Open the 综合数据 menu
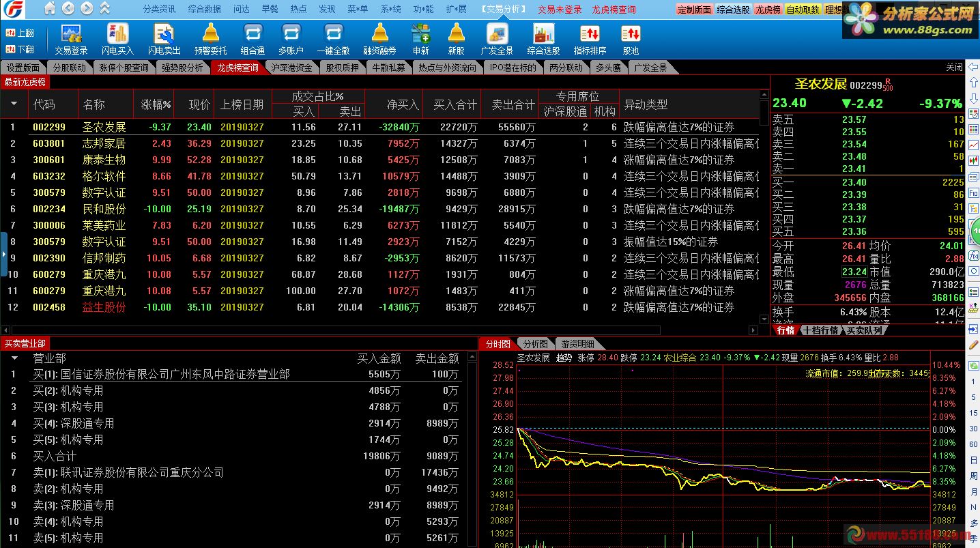This screenshot has width=980, height=548. (204, 9)
